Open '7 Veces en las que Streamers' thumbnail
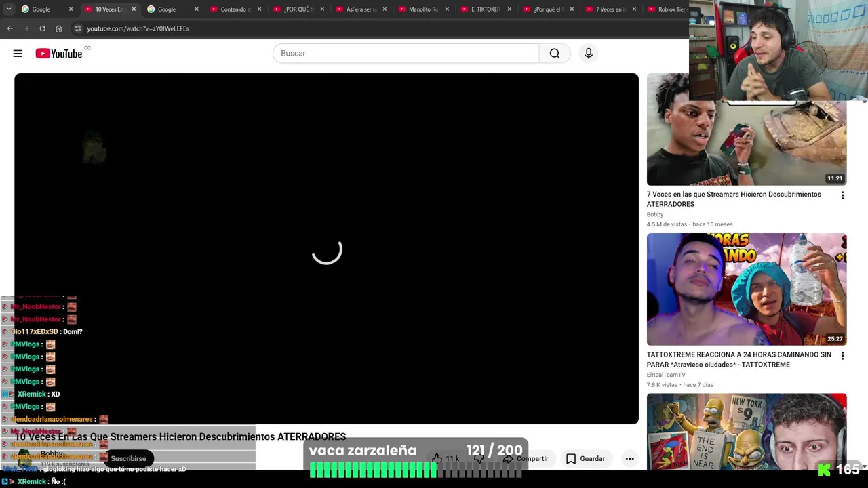The image size is (868, 488). [x=746, y=129]
